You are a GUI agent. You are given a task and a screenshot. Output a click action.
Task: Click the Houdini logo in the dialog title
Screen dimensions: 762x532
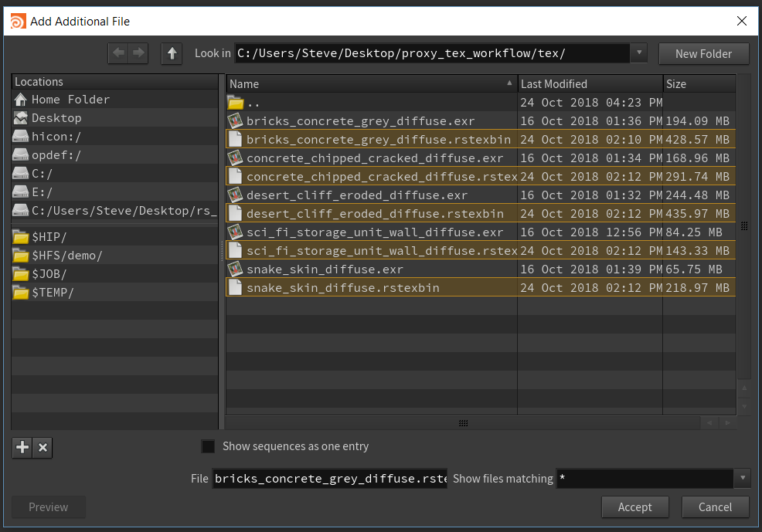coord(16,22)
